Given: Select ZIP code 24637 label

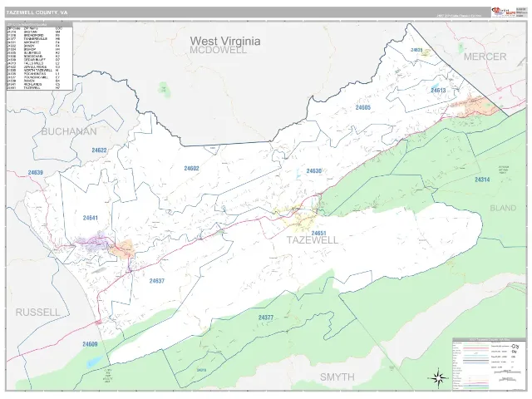Looking at the screenshot, I should tap(157, 281).
